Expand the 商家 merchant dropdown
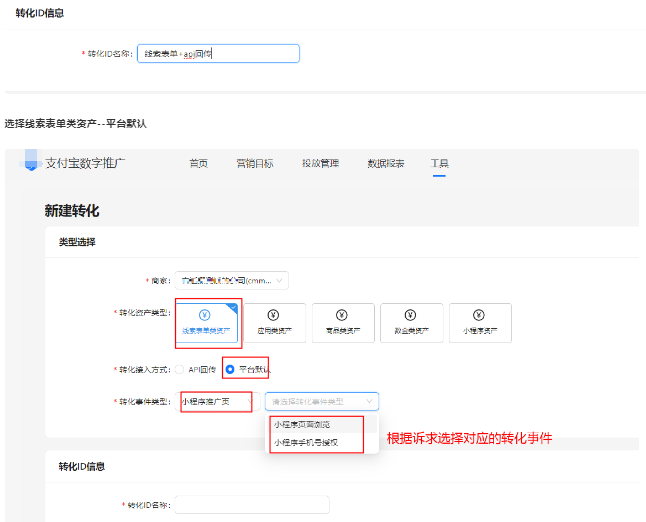Screen dimensions: 646x522 tap(232, 281)
